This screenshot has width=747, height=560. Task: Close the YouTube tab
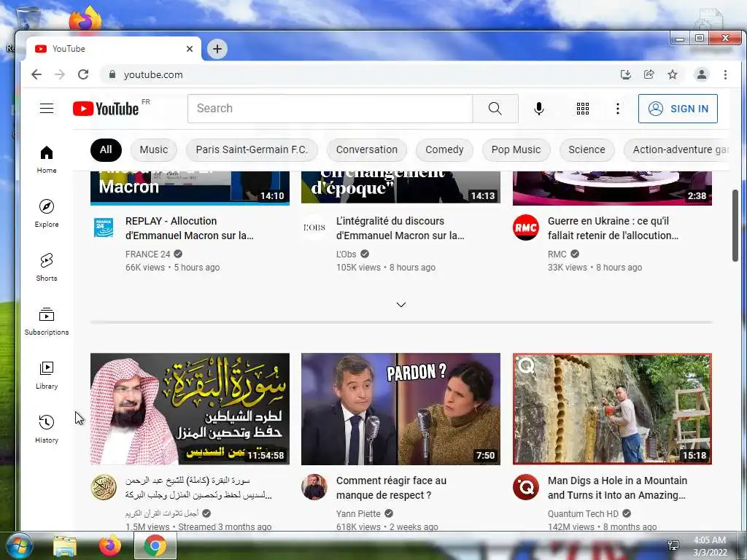tap(190, 49)
